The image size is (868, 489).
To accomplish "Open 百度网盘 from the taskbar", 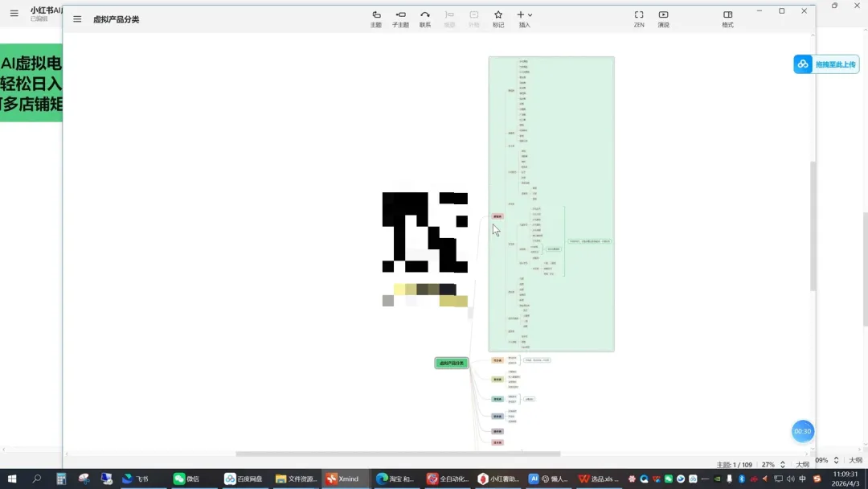I will [244, 479].
